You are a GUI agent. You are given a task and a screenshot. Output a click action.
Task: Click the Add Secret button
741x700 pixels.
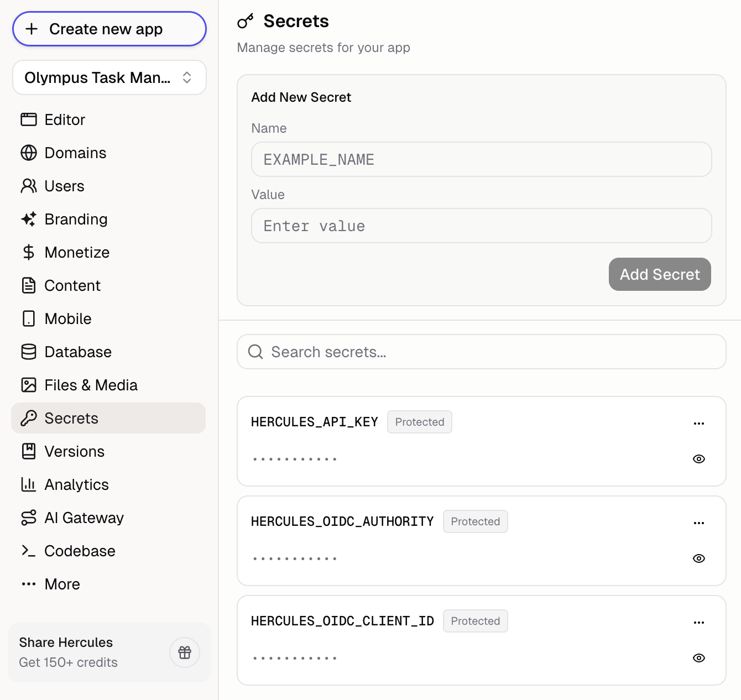point(660,274)
